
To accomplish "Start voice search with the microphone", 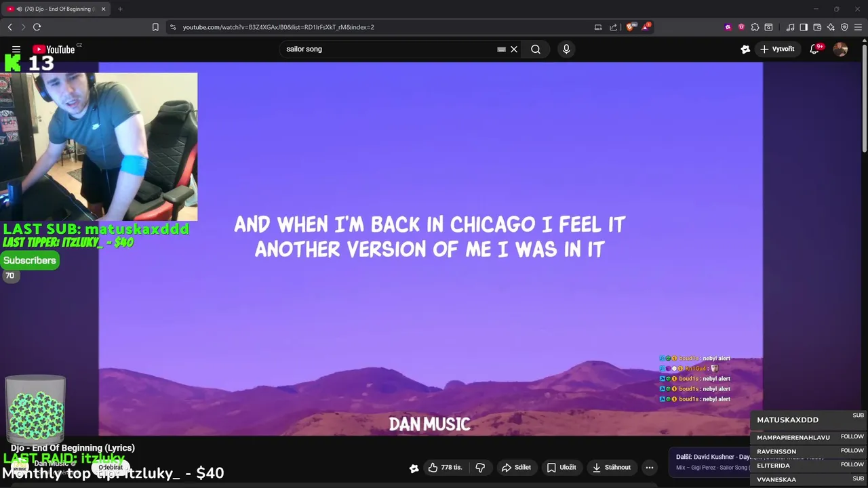I will 566,49.
